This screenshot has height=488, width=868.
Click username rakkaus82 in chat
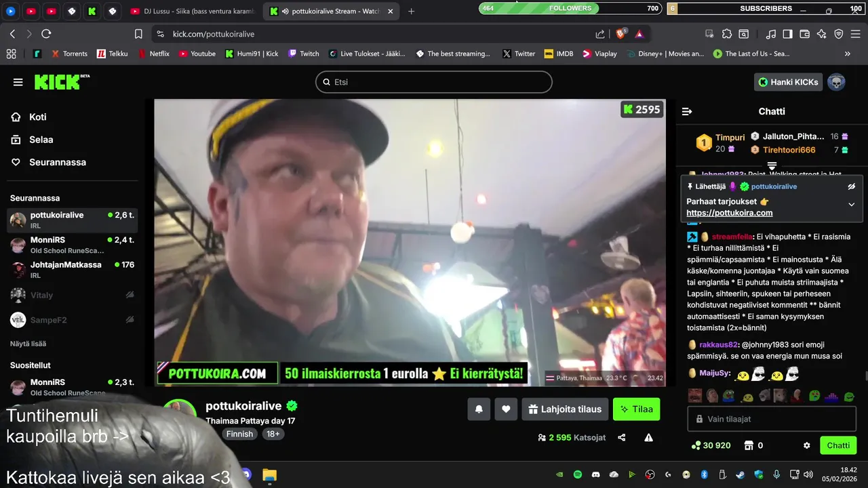coord(718,344)
